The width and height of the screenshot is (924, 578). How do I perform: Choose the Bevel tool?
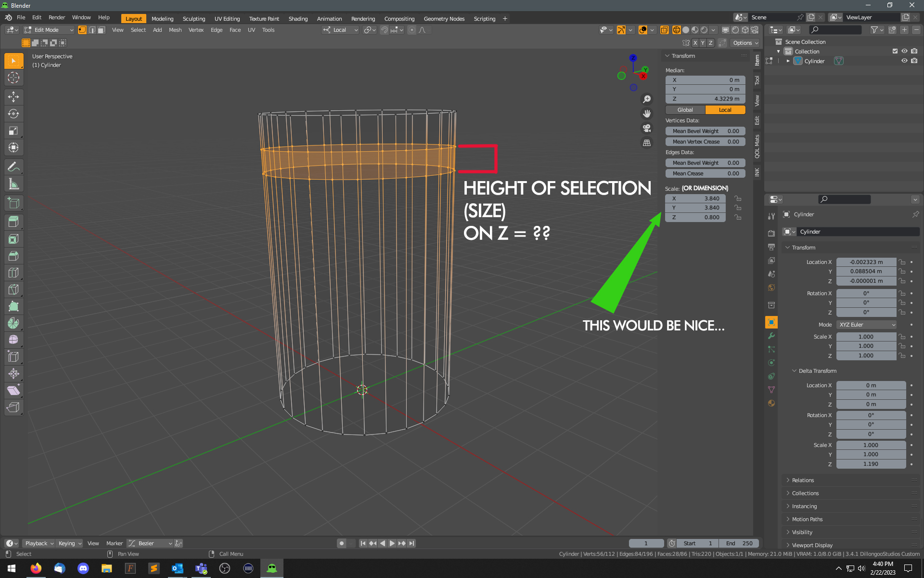tap(13, 256)
